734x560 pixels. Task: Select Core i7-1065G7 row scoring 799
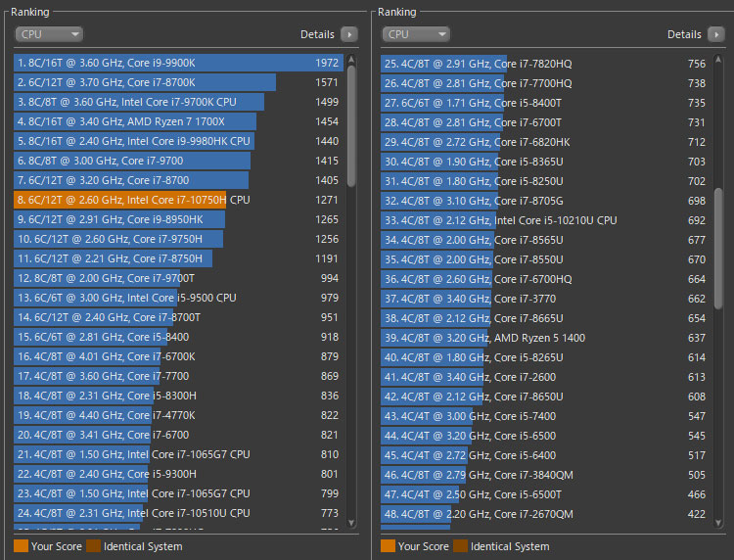[179, 493]
